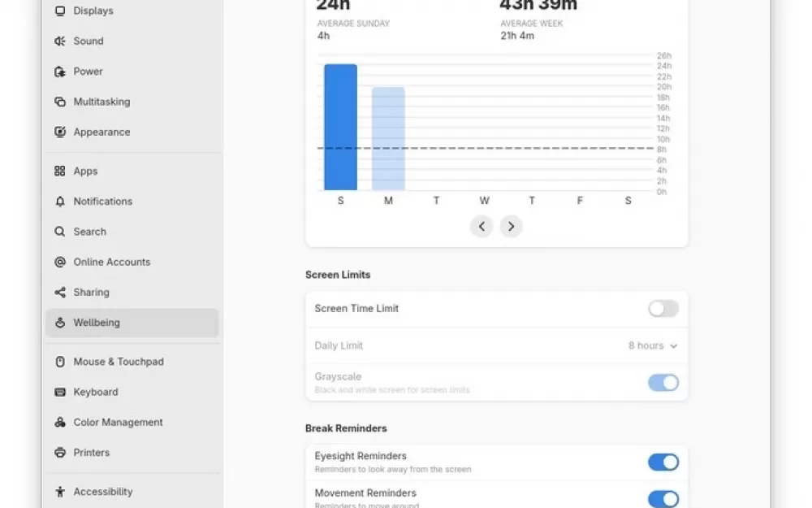
Task: Go to next week with right chevron
Action: click(511, 227)
